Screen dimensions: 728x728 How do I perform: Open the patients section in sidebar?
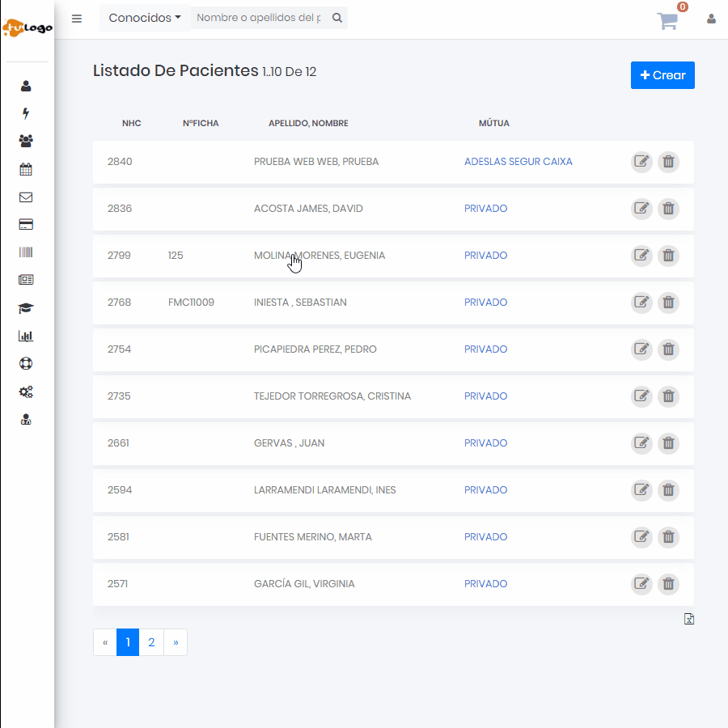click(x=26, y=86)
